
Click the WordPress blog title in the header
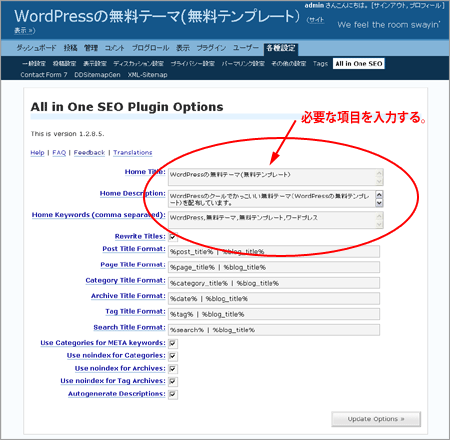(157, 16)
